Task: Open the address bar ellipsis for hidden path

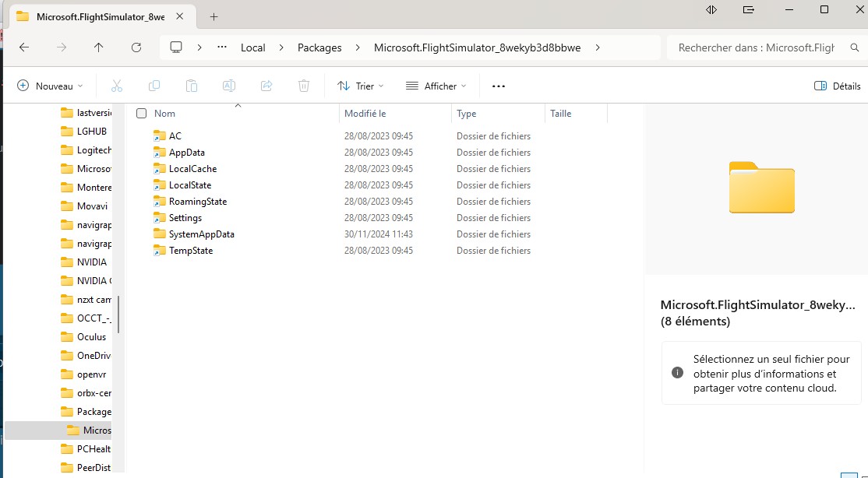Action: point(222,47)
